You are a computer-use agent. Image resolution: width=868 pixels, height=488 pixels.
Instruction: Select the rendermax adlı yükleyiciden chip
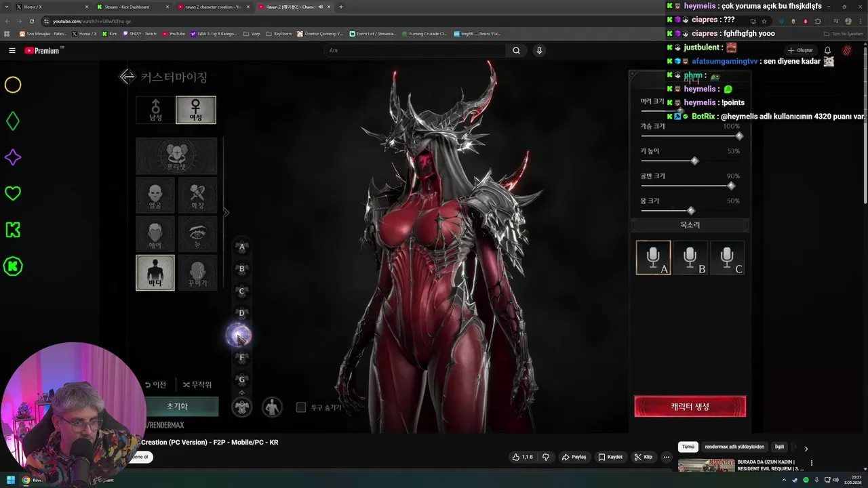point(734,447)
